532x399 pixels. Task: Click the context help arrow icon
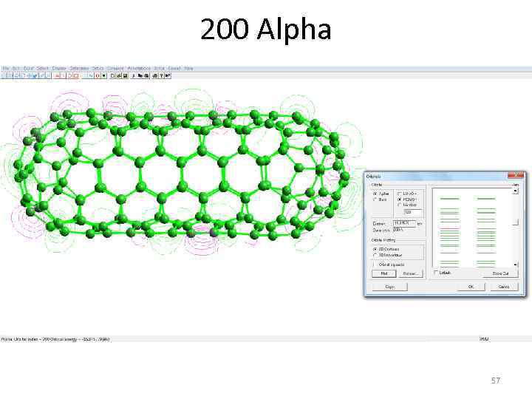click(168, 76)
